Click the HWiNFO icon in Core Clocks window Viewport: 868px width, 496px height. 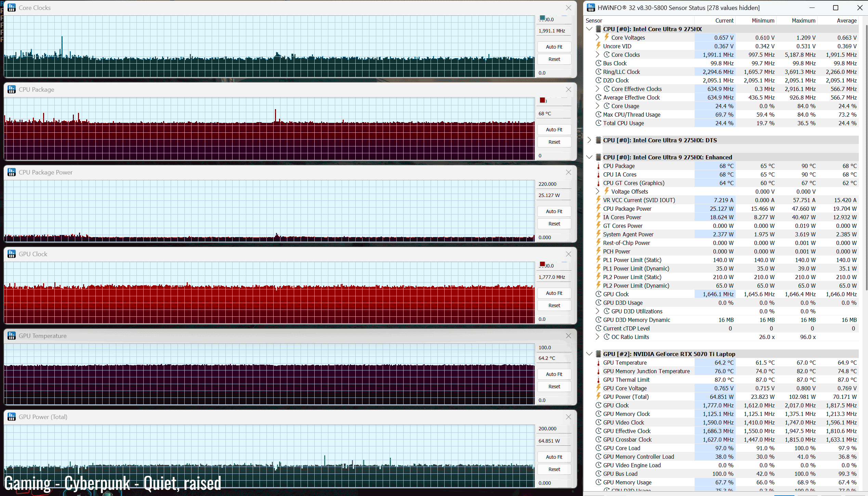coord(12,8)
